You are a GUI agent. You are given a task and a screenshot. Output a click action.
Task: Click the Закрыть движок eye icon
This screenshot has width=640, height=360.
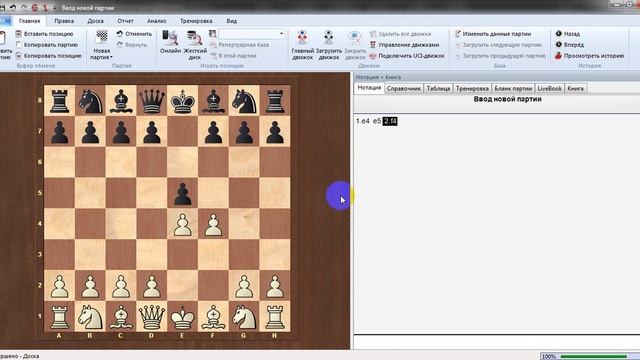pos(354,38)
